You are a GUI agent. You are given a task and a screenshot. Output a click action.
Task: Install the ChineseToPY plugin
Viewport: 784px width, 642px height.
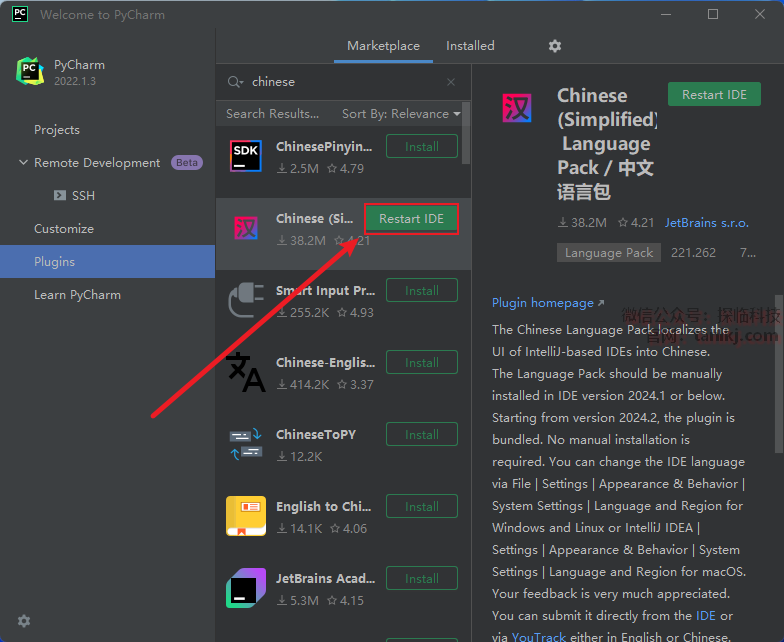pos(421,435)
